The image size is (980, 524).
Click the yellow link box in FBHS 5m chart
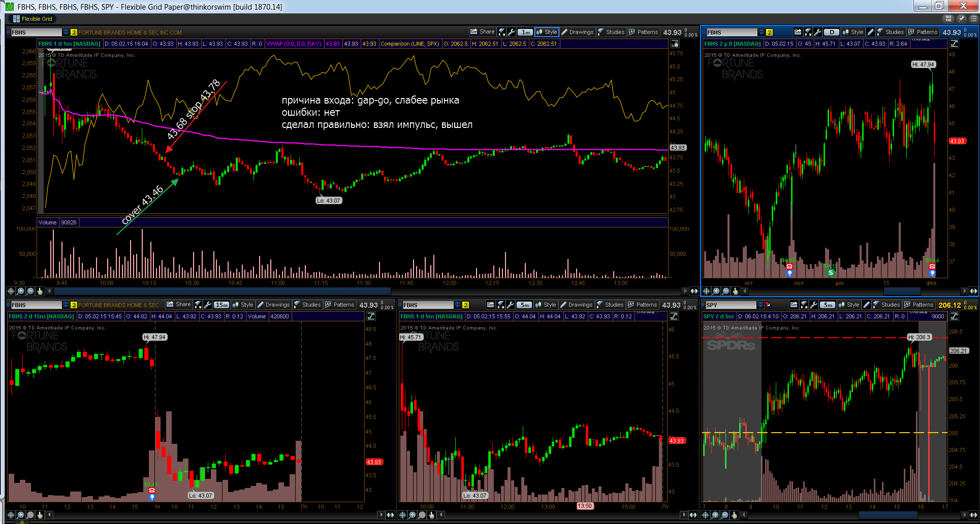coord(465,305)
